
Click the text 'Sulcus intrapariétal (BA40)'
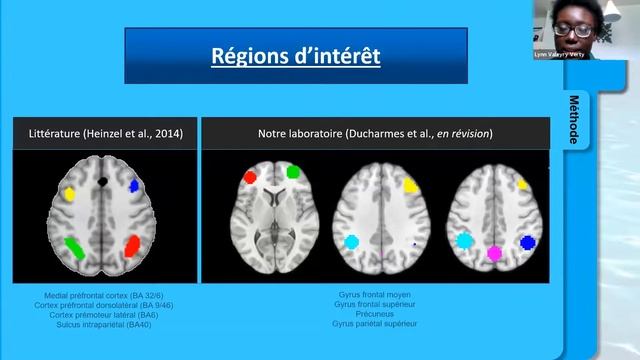(x=104, y=325)
